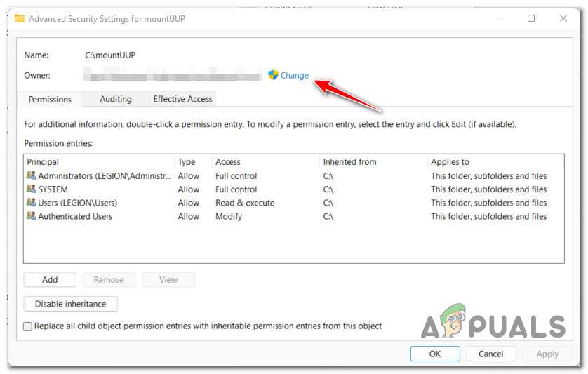Click the shield icon next to Change
The height and width of the screenshot is (374, 588).
click(x=274, y=75)
